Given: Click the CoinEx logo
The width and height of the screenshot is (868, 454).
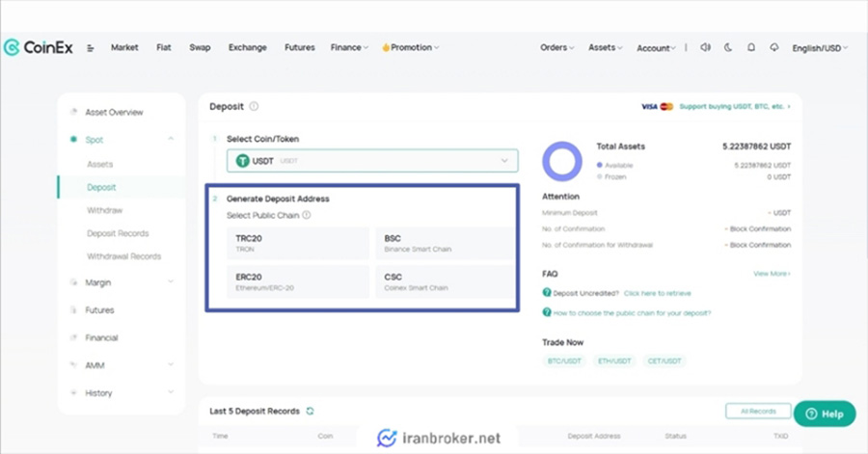Looking at the screenshot, I should point(39,47).
